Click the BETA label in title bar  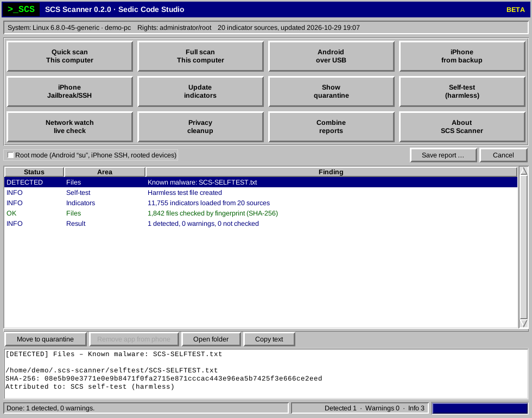point(515,10)
